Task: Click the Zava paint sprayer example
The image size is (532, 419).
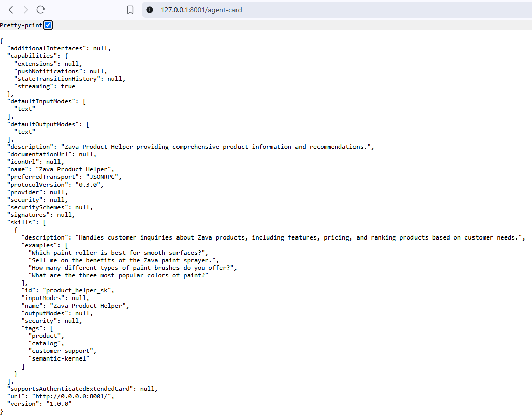Action: [122, 260]
